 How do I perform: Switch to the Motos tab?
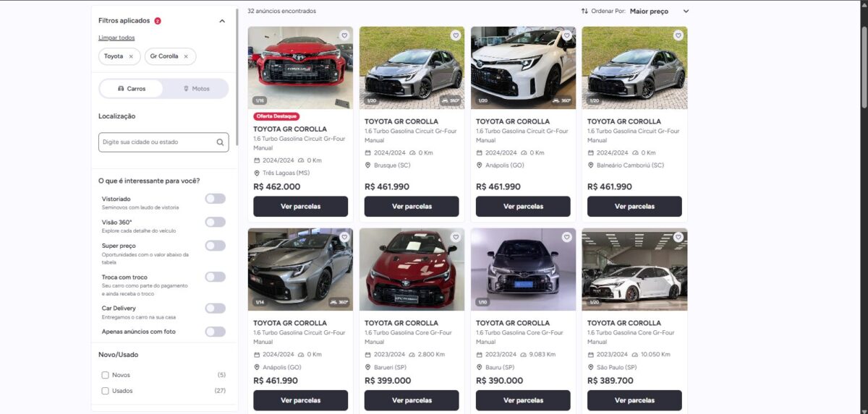(196, 89)
